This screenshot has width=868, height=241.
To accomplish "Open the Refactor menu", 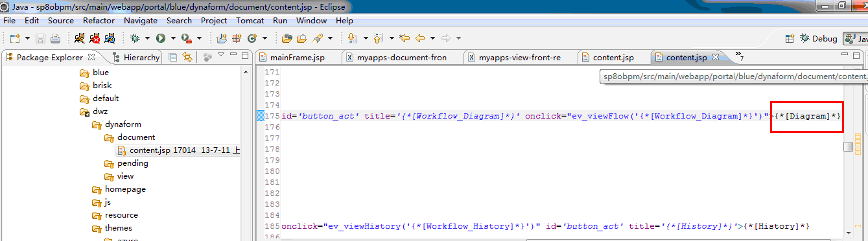I will click(99, 21).
